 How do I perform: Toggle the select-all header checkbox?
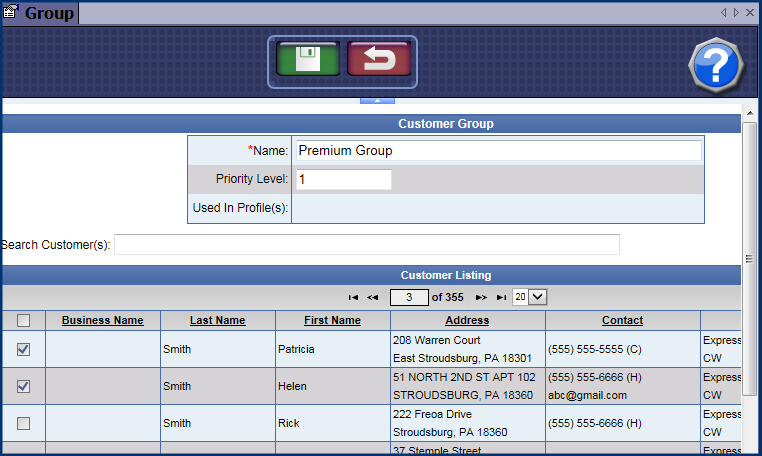click(24, 321)
